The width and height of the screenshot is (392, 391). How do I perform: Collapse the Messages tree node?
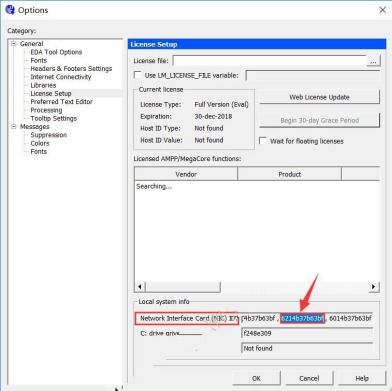[14, 127]
